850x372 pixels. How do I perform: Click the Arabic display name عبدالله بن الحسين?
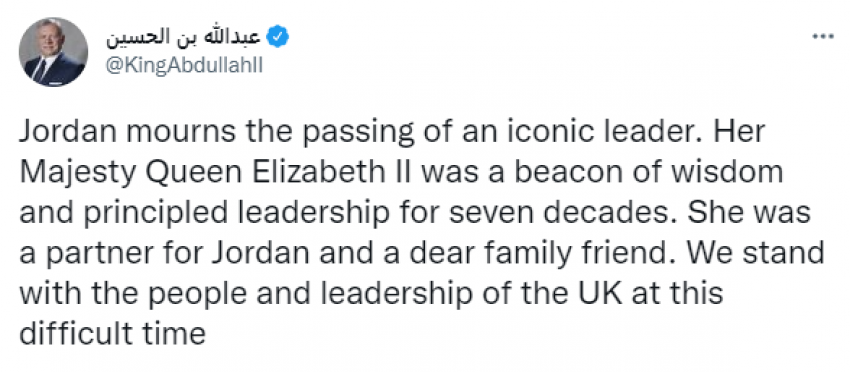click(x=183, y=36)
